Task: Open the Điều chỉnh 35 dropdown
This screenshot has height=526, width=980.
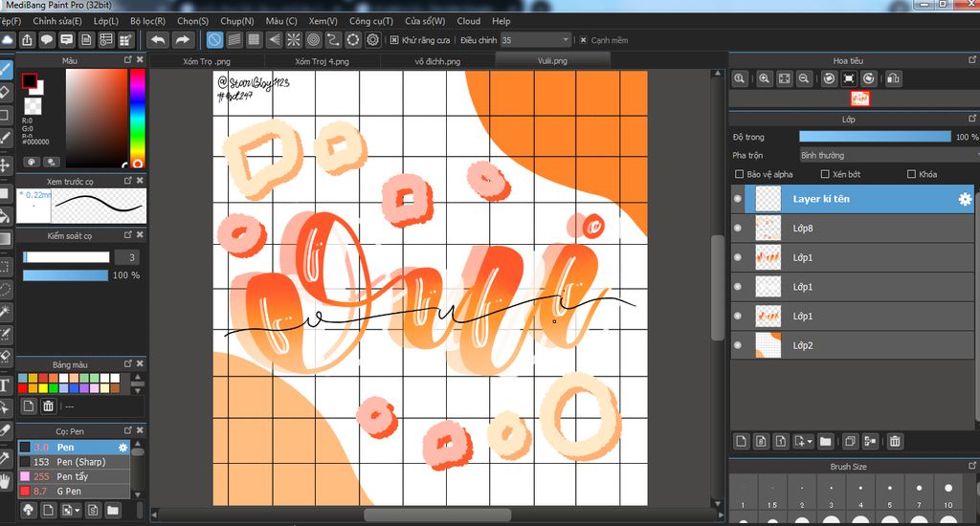Action: (536, 40)
